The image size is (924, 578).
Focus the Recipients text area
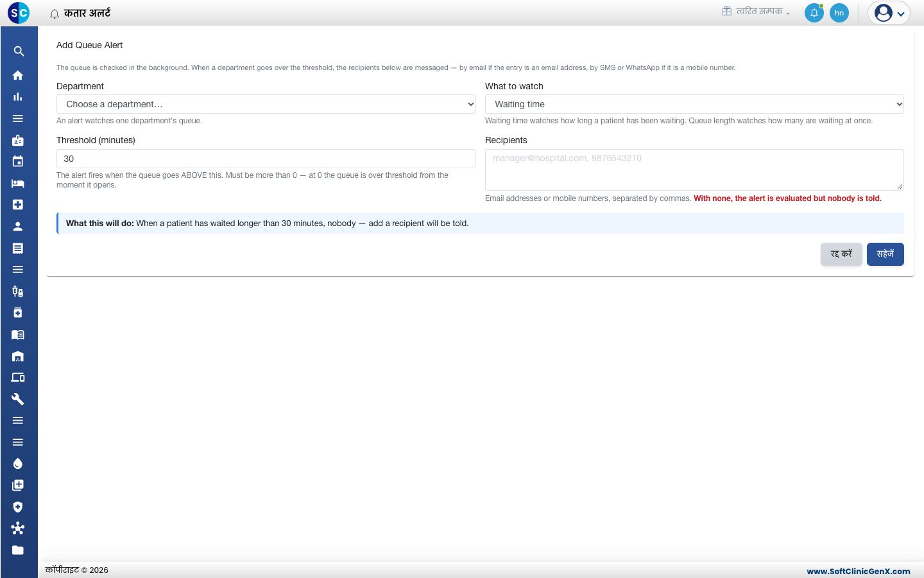click(694, 170)
